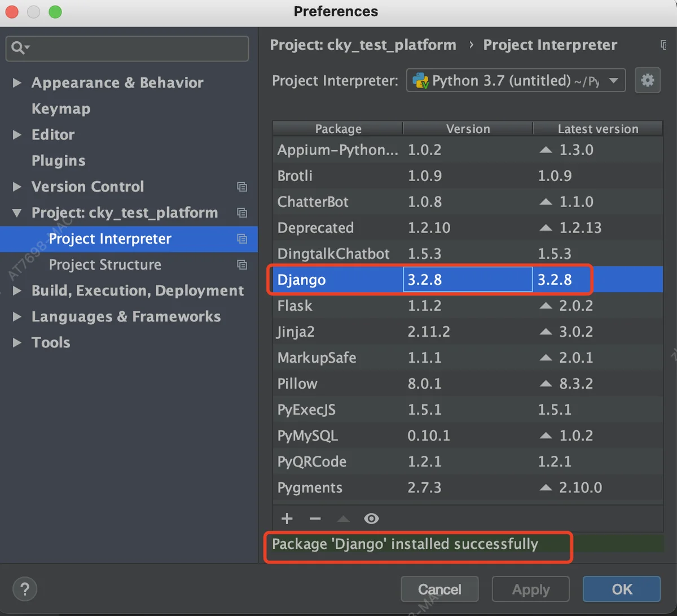Select the Appium-Python package row

pyautogui.click(x=468, y=150)
